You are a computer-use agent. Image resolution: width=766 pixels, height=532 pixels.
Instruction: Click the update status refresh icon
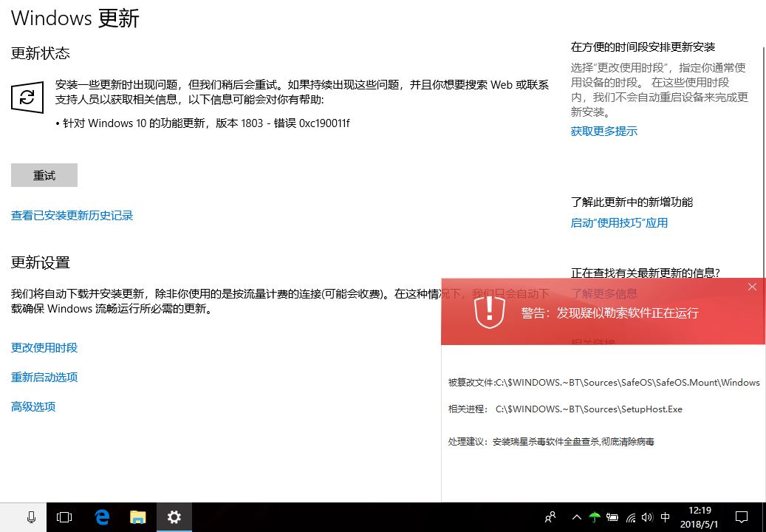point(27,98)
